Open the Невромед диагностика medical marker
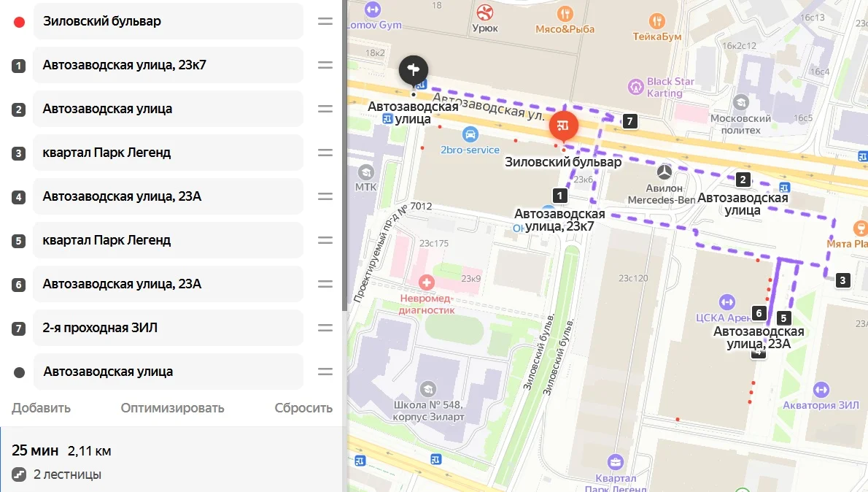868x492 pixels. tap(426, 282)
